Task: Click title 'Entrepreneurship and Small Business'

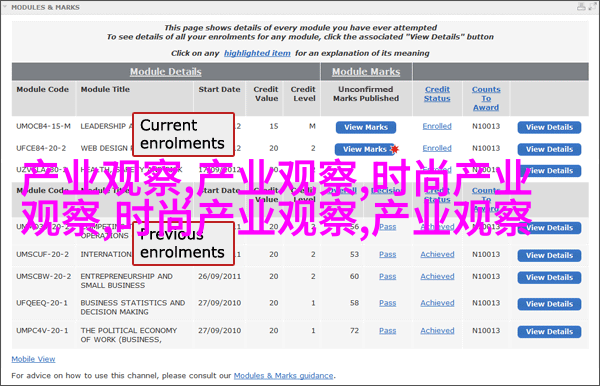Action: [126, 281]
